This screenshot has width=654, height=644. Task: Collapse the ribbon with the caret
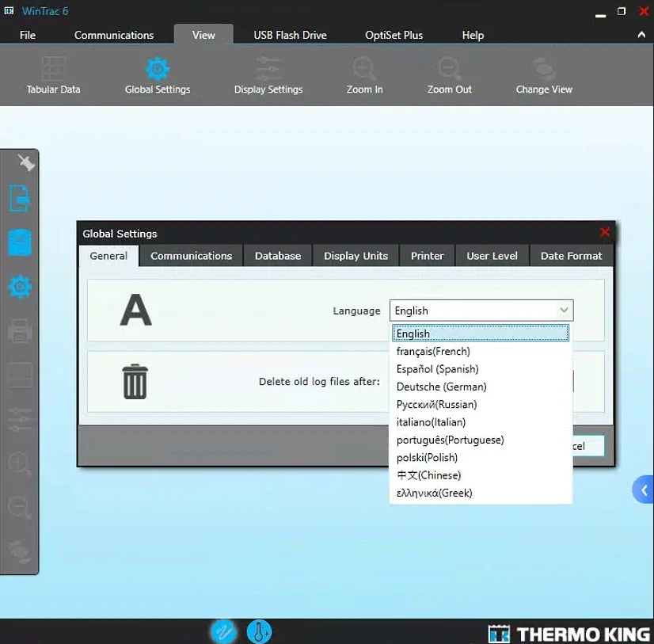pyautogui.click(x=641, y=35)
